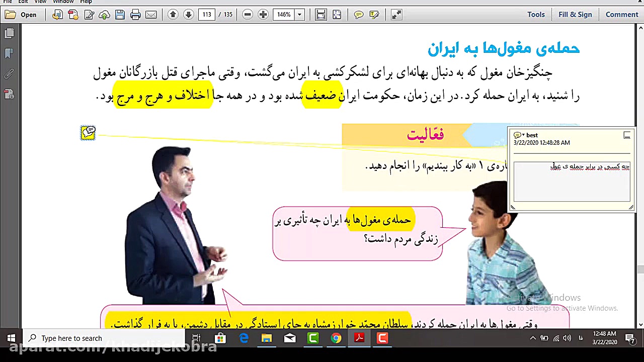Image resolution: width=644 pixels, height=362 pixels.
Task: Click the page number input field
Action: point(207,14)
